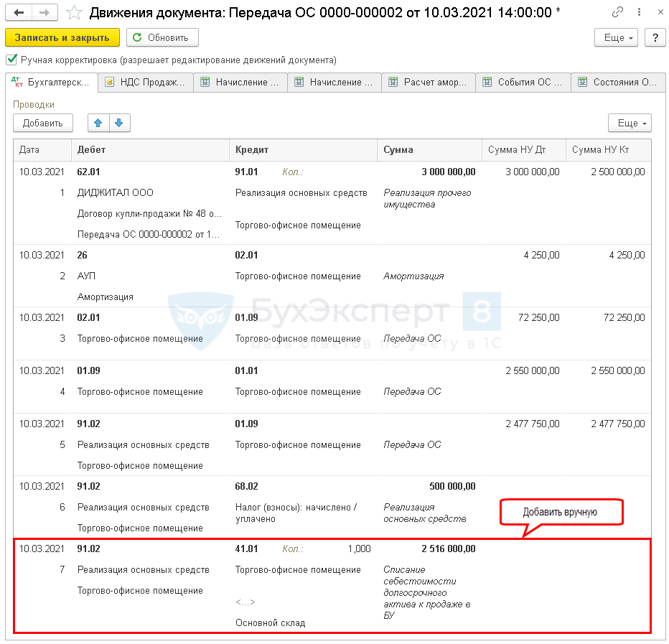The width and height of the screenshot is (669, 644).
Task: Copy link to document icon
Action: pos(617,13)
